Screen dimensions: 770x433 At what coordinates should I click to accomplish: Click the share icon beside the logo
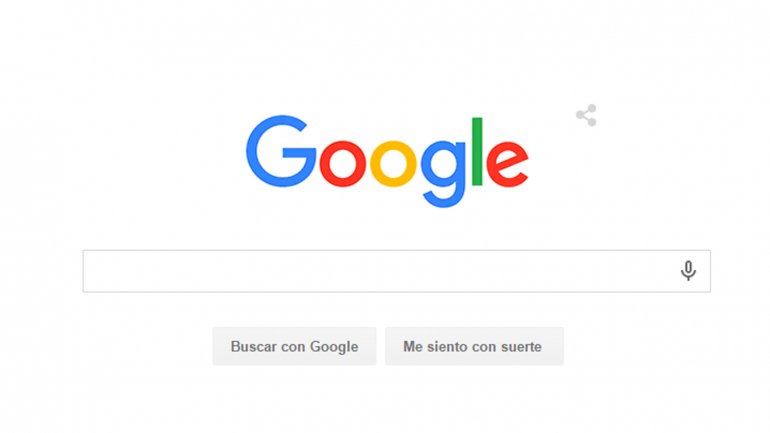click(586, 115)
